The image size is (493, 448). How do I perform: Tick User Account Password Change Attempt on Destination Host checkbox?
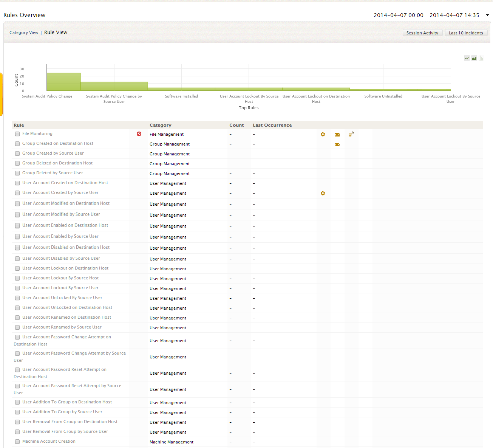click(17, 337)
